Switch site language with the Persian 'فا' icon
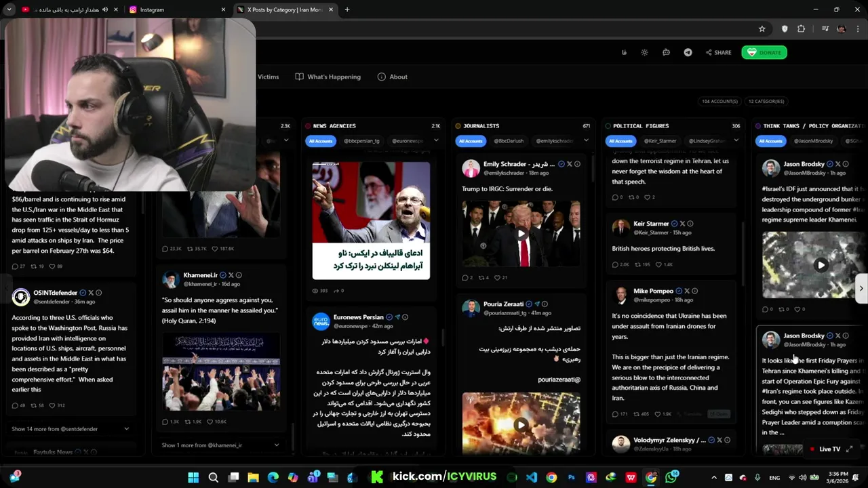868x488 pixels. (x=624, y=52)
